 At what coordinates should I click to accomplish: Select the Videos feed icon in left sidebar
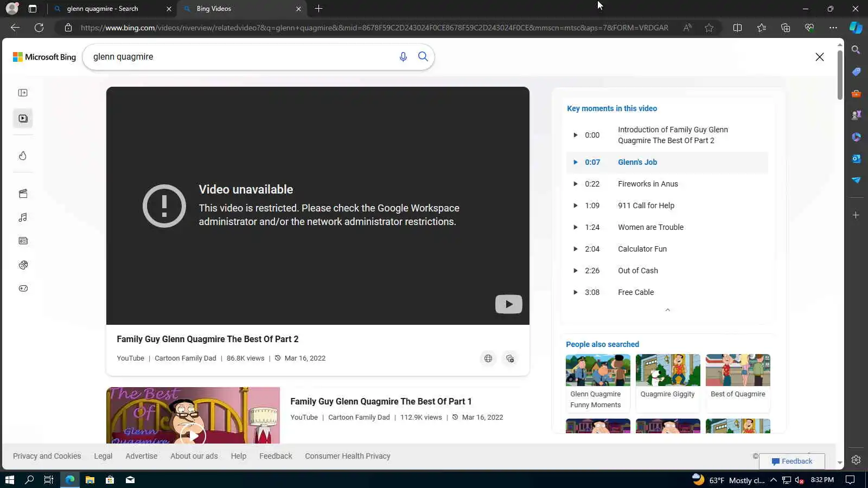tap(23, 118)
